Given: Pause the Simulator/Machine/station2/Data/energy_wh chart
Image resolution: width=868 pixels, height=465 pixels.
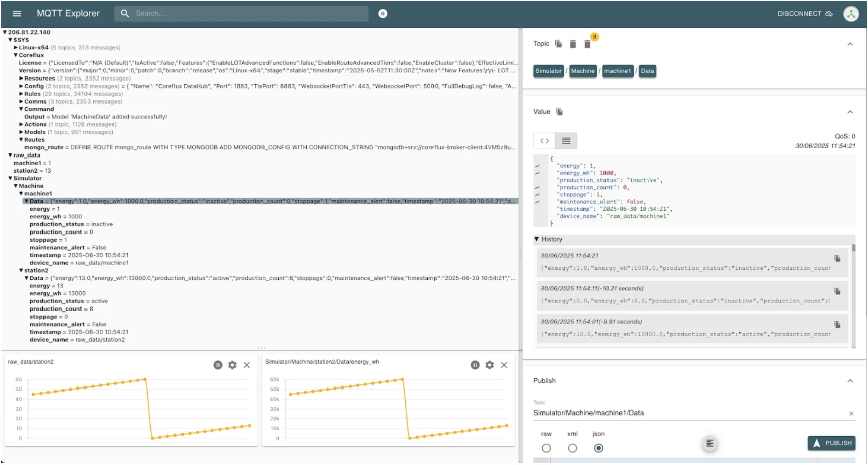Looking at the screenshot, I should (x=475, y=365).
